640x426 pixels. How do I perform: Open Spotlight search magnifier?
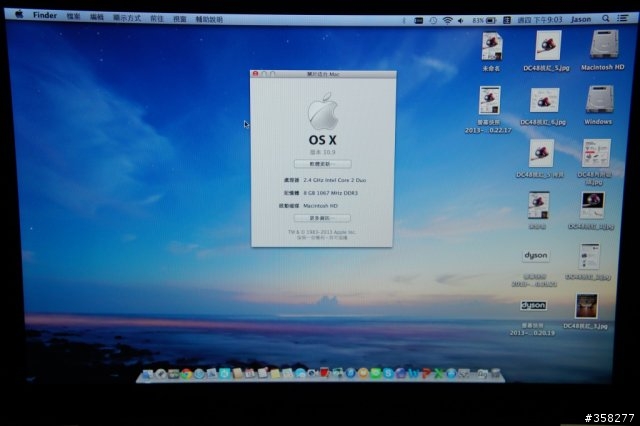606,18
